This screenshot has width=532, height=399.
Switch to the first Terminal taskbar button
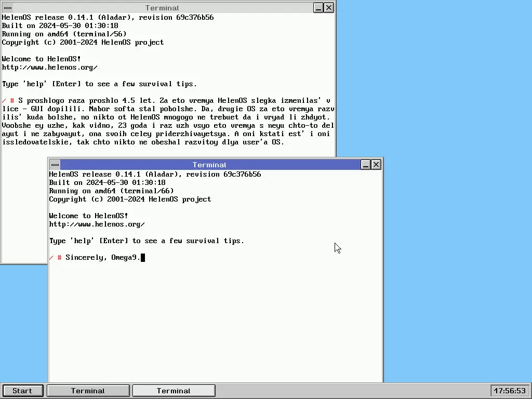(x=88, y=391)
